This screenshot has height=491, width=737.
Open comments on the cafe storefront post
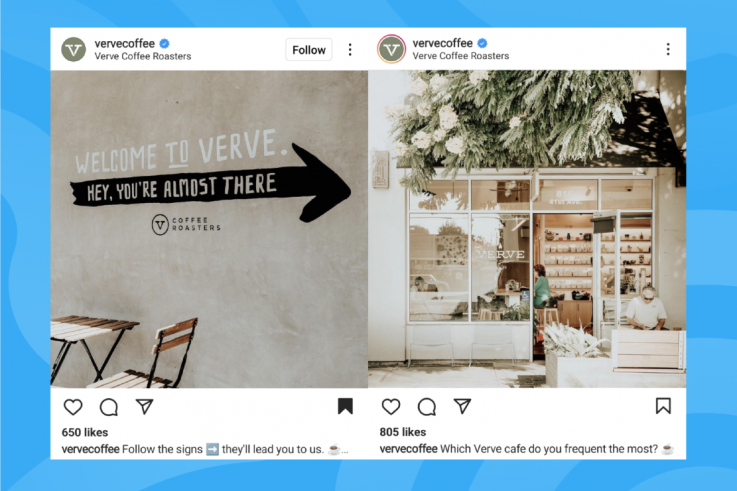tap(427, 407)
